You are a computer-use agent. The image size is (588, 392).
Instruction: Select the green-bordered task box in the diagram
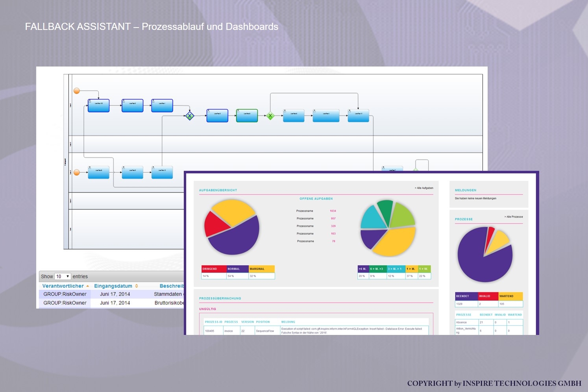(x=247, y=116)
